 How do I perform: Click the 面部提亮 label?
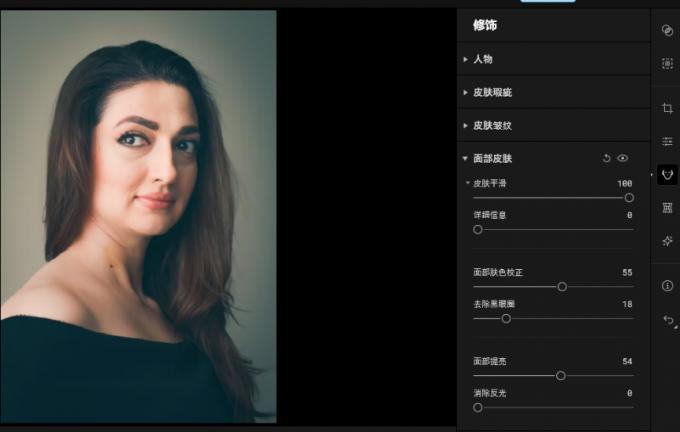tap(490, 361)
